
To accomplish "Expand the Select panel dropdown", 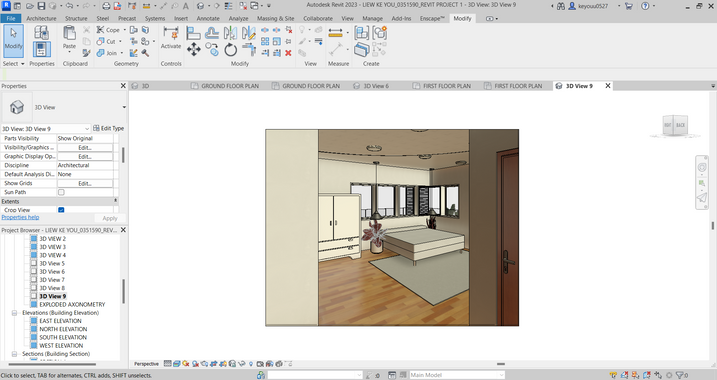I will click(x=13, y=64).
